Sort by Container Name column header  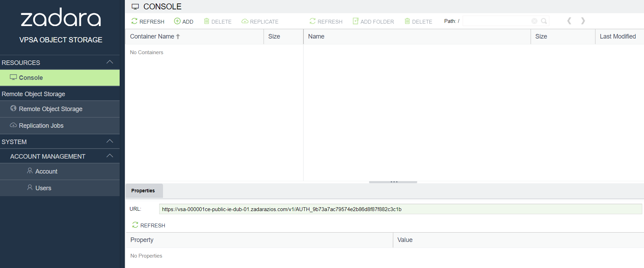194,36
